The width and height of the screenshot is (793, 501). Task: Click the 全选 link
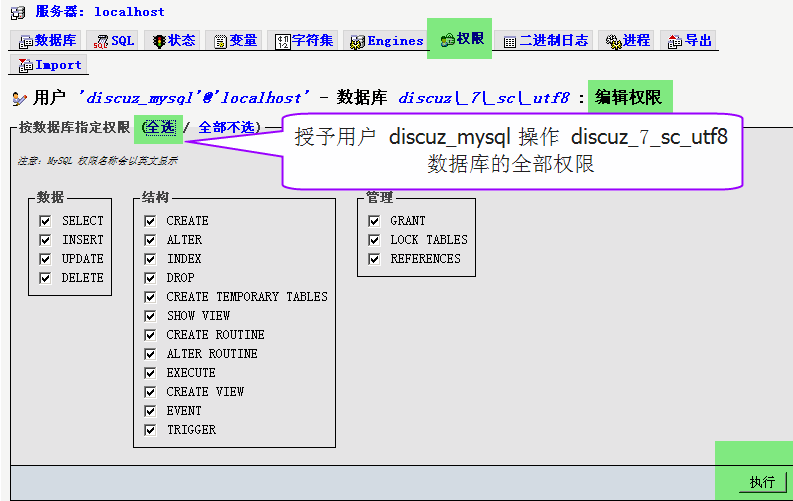(160, 127)
